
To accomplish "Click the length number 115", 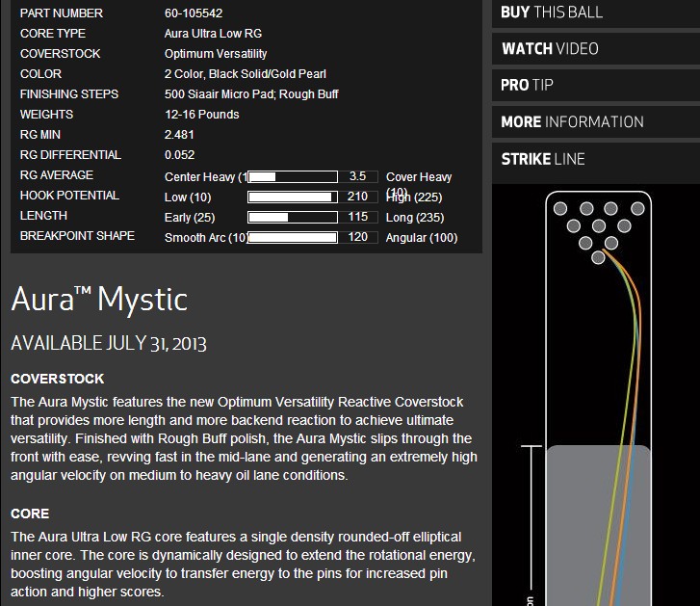I will [x=357, y=217].
